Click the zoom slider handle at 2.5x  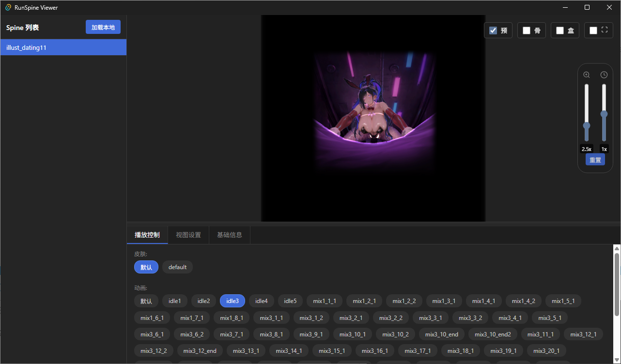587,125
